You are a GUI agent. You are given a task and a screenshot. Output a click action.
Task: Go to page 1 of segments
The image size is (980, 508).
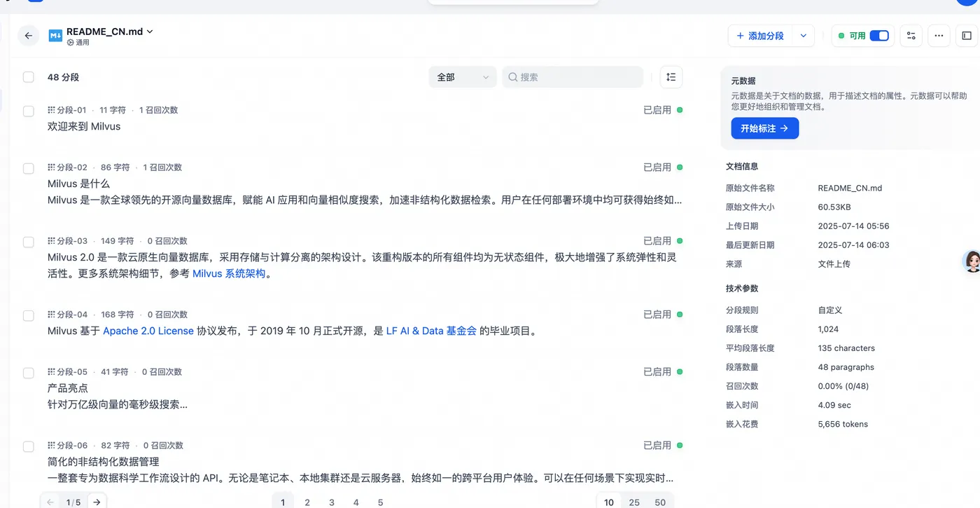coord(283,502)
